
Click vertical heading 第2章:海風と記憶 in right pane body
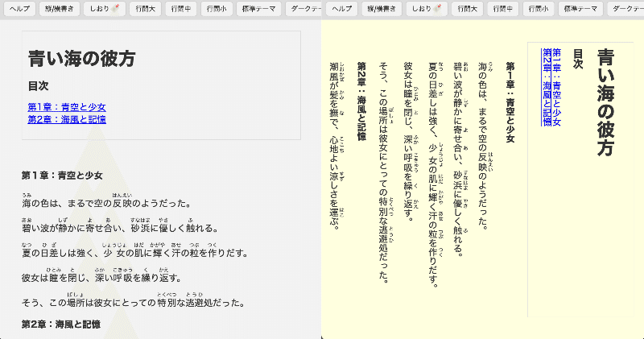point(361,101)
